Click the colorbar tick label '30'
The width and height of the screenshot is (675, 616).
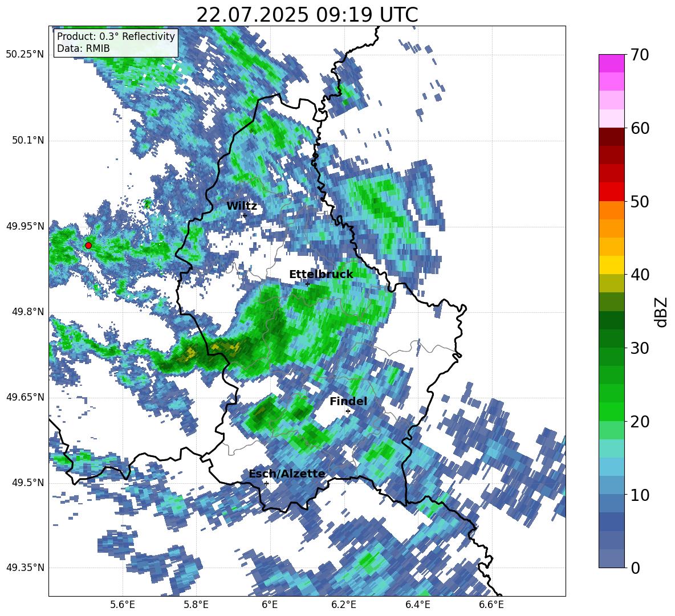640,348
